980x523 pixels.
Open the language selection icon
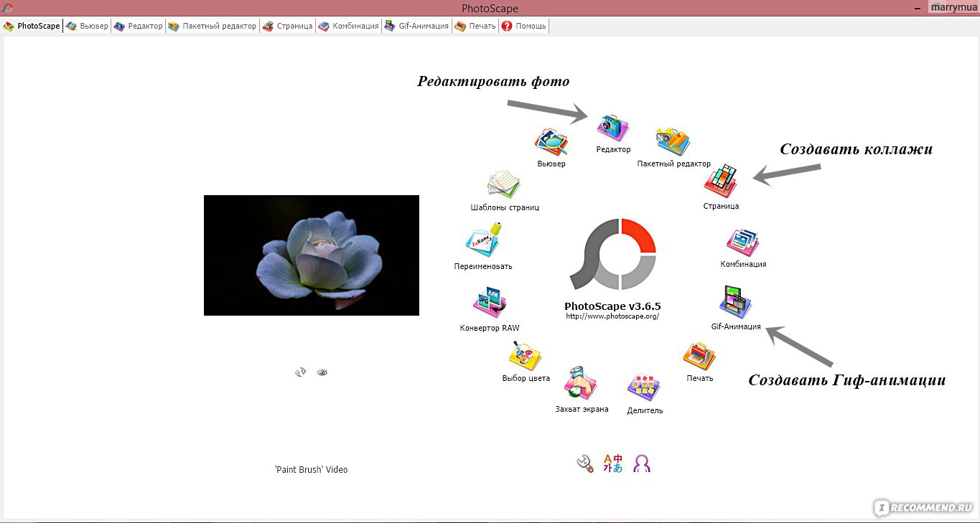[613, 463]
